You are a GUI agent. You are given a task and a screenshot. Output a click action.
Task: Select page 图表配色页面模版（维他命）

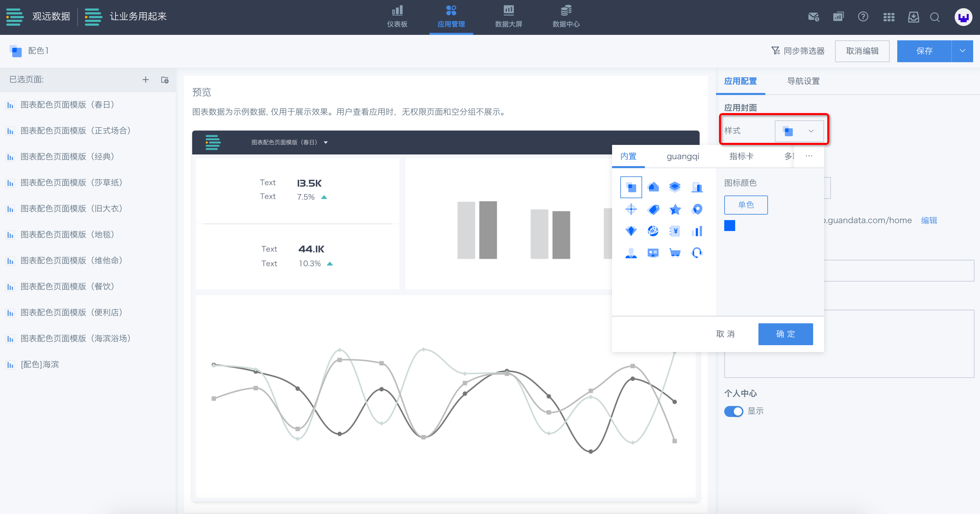point(88,260)
